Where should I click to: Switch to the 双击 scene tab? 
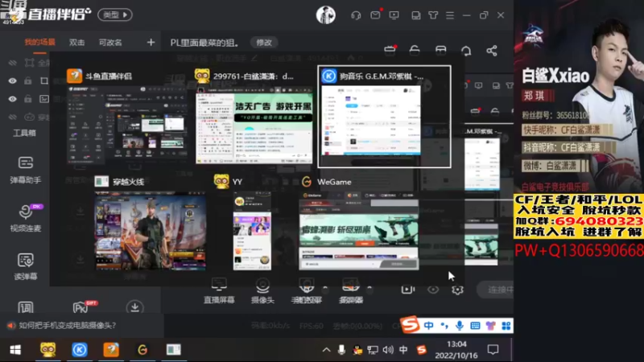point(76,43)
